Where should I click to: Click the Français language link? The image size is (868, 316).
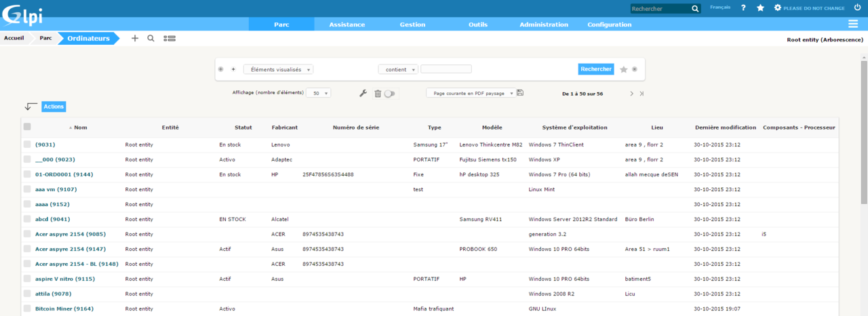click(720, 7)
